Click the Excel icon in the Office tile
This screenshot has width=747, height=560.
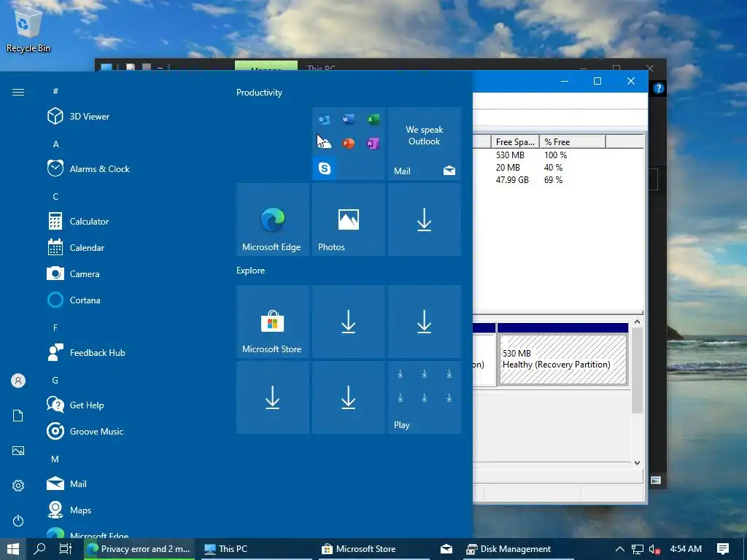[373, 119]
